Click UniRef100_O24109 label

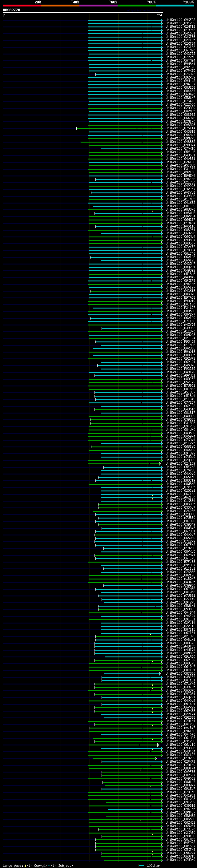[x=180, y=464]
